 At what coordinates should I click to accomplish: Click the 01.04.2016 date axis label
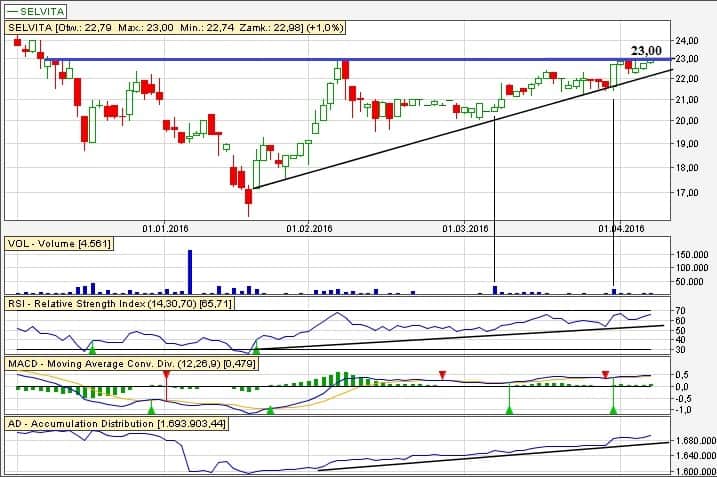[x=621, y=228]
